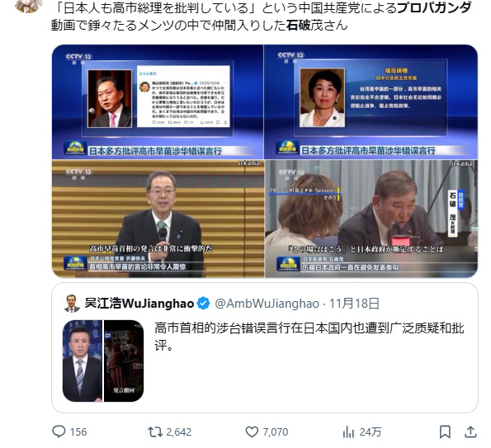This screenshot has width=491, height=448.
Task: Open the view analytics bar chart icon
Action: click(348, 432)
